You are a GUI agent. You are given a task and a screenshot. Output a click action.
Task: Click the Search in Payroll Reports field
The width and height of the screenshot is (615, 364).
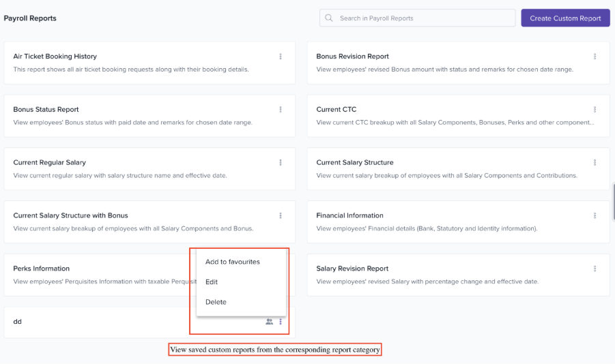pos(423,18)
